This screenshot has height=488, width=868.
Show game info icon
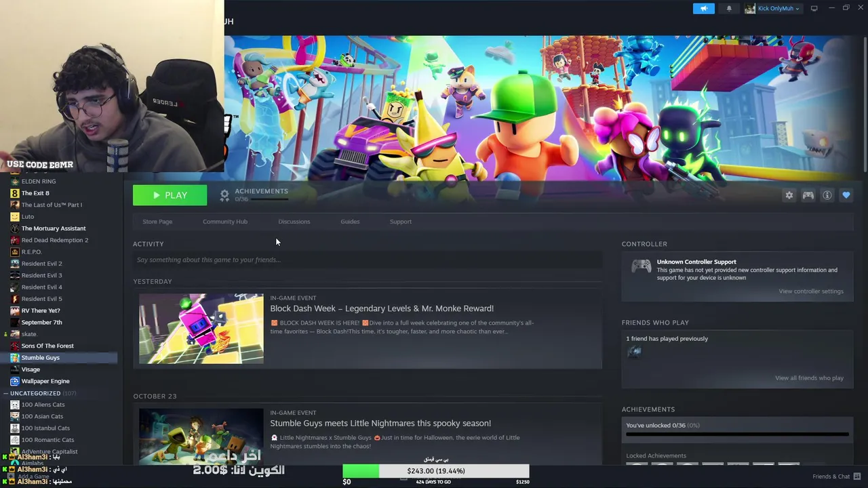827,195
